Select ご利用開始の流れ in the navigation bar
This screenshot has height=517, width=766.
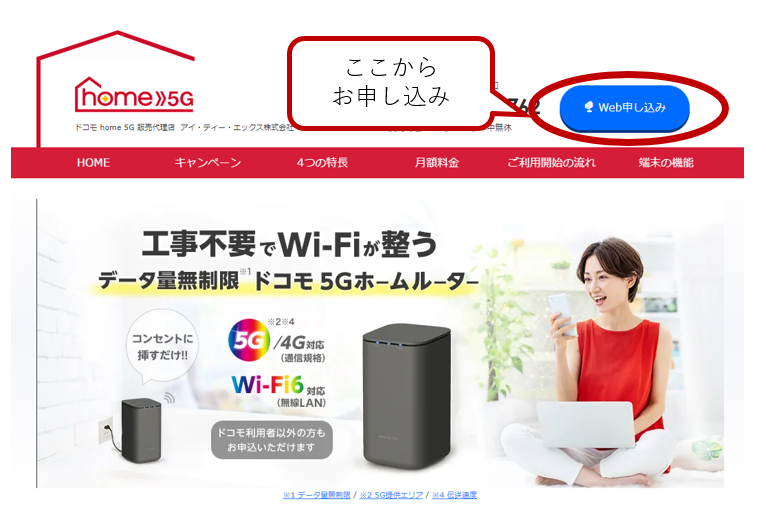pyautogui.click(x=552, y=163)
